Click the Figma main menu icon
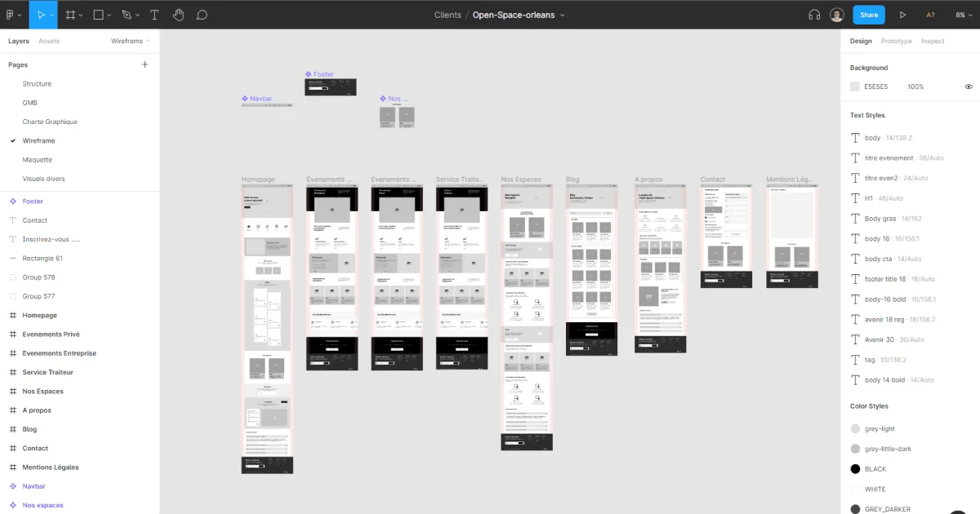 [11, 14]
